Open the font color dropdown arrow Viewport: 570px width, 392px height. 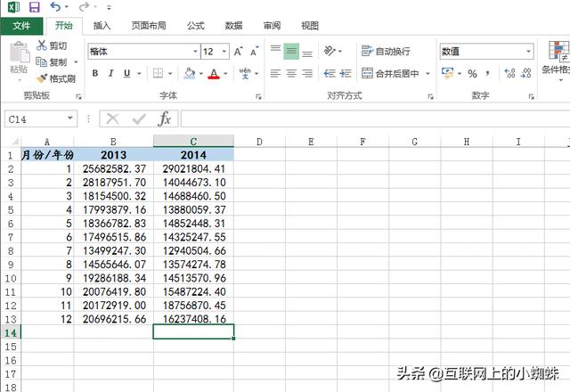[225, 74]
